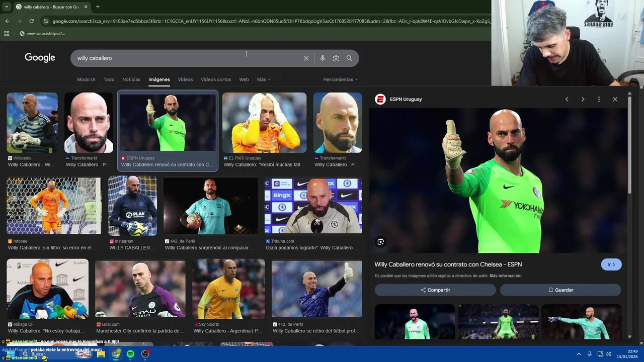
Task: Open the large Chelsea preview image
Action: click(498, 180)
